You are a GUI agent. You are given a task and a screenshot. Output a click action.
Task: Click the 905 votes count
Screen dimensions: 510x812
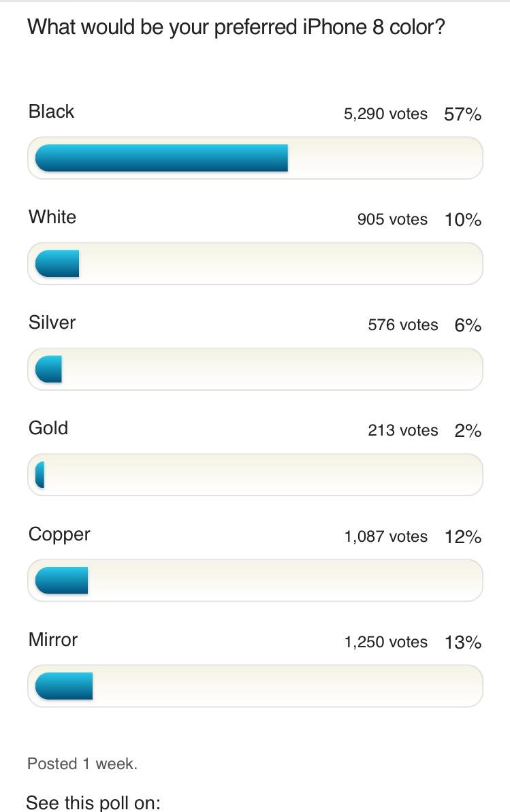tap(392, 219)
